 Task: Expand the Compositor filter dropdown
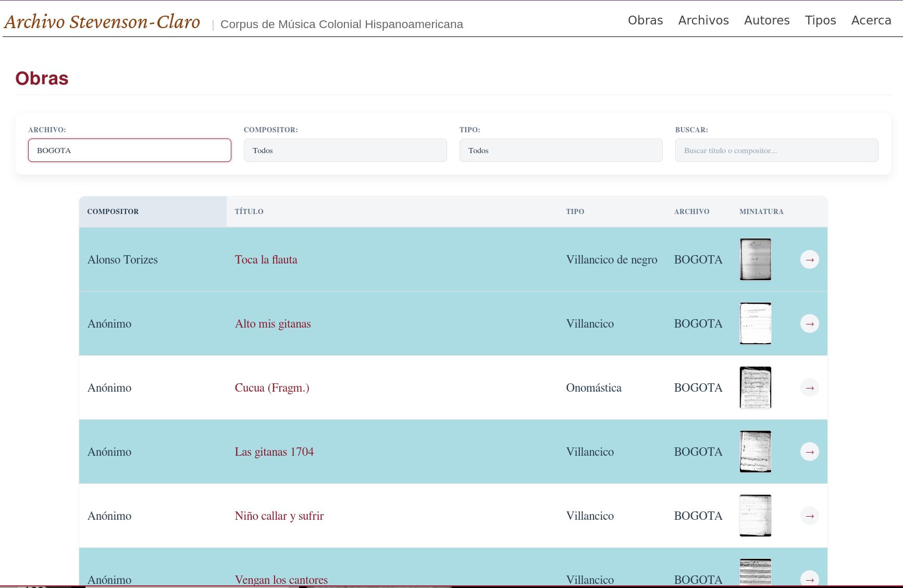point(345,151)
